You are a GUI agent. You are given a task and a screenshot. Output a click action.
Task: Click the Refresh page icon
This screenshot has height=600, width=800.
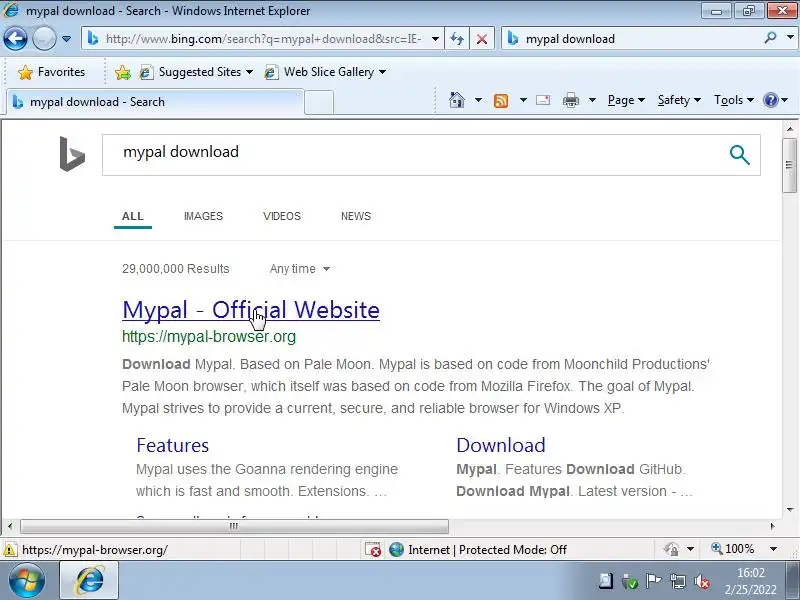457,39
